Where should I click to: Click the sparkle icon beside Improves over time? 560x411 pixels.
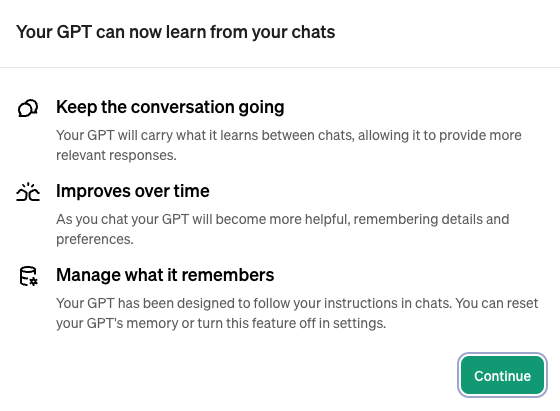[28, 192]
